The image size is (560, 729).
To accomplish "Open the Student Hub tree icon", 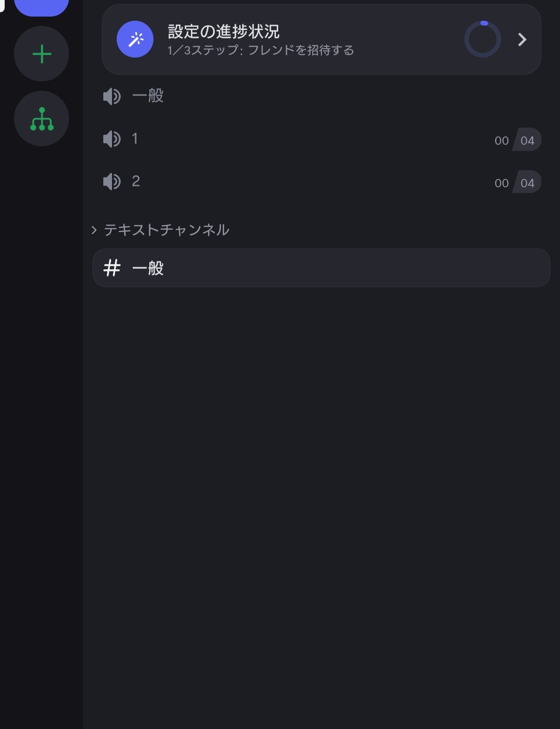I will (x=41, y=119).
